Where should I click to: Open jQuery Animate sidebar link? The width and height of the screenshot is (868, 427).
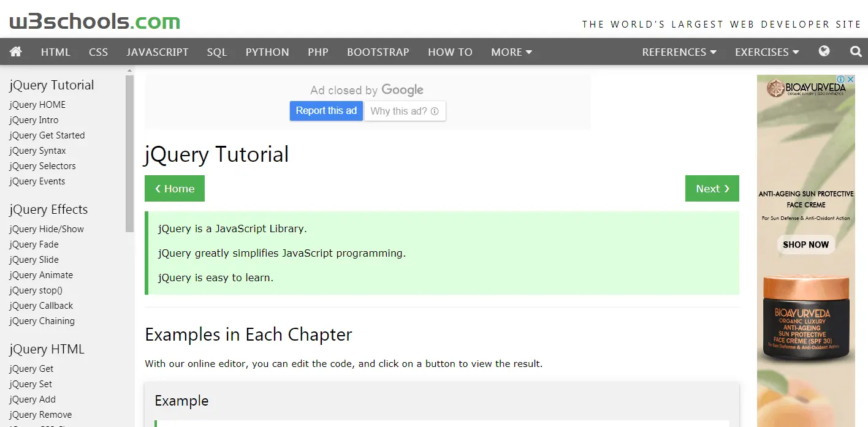(41, 275)
